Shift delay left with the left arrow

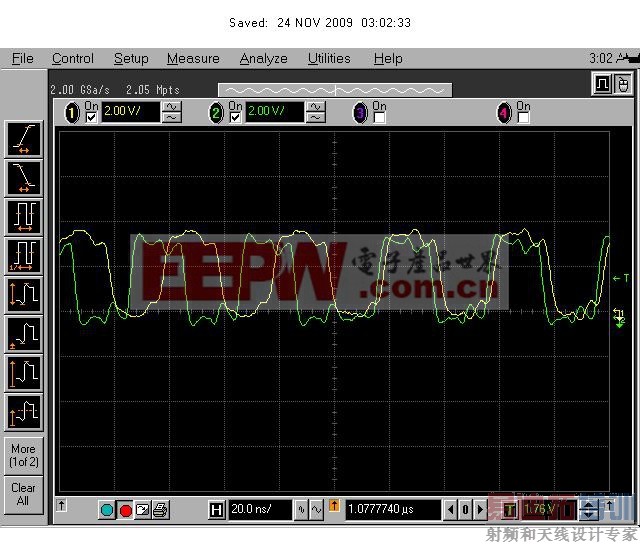(x=450, y=510)
